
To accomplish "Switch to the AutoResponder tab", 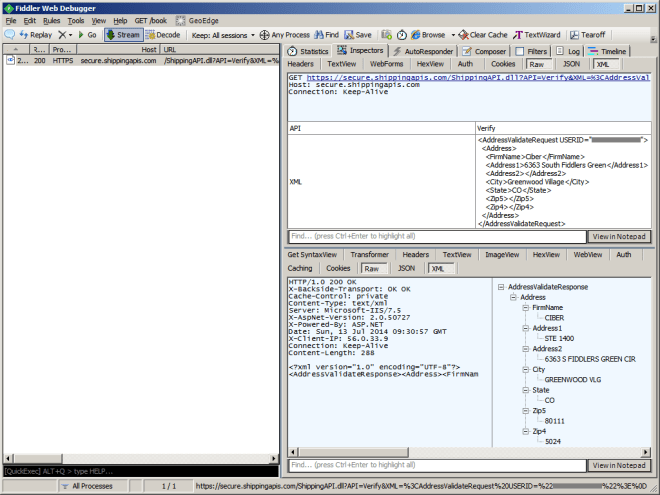I will [x=422, y=51].
